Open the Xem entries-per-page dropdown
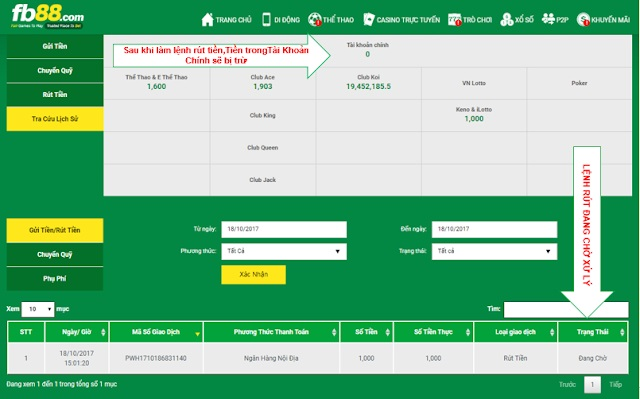The height and width of the screenshot is (399, 640). point(38,309)
